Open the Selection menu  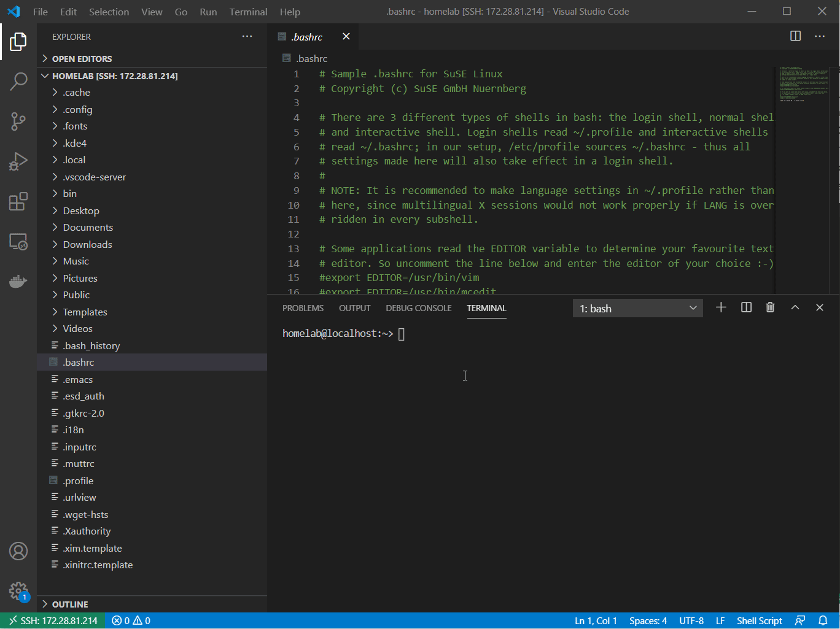109,12
